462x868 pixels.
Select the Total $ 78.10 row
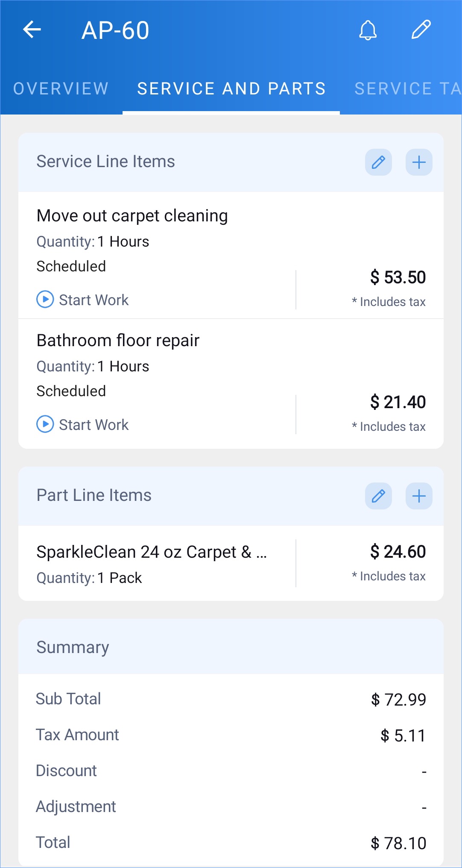point(231,843)
